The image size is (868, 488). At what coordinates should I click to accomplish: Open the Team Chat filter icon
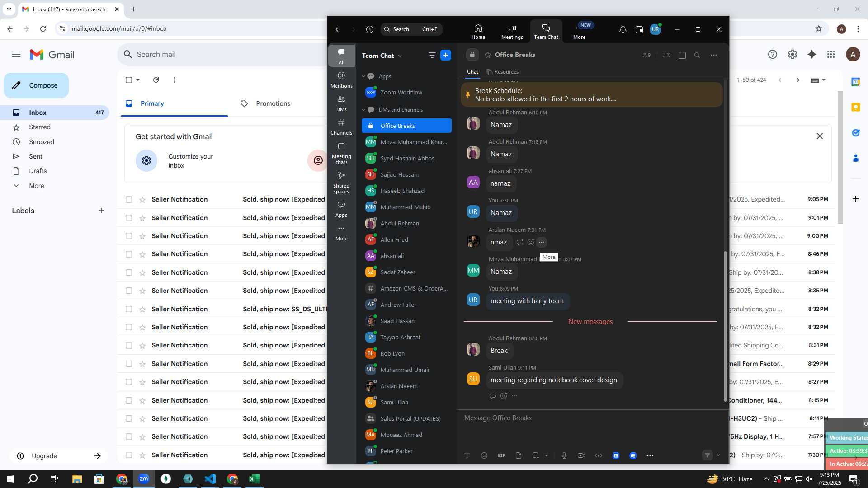click(x=432, y=55)
